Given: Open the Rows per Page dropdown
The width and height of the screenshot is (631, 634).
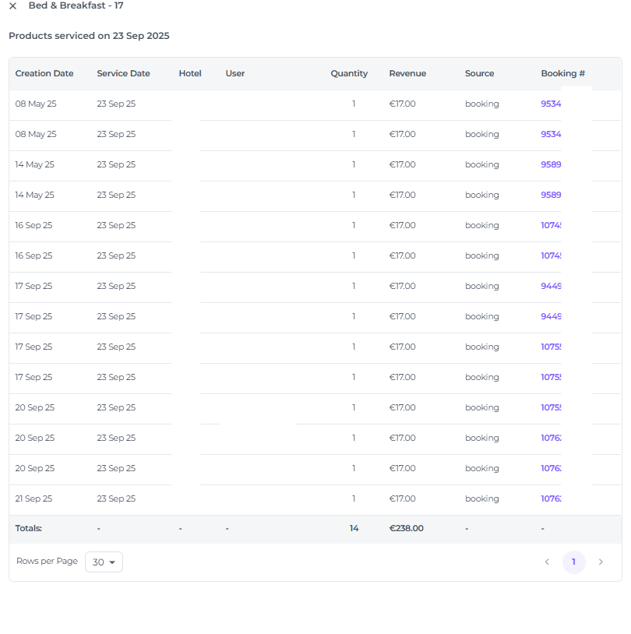Looking at the screenshot, I should (x=104, y=562).
